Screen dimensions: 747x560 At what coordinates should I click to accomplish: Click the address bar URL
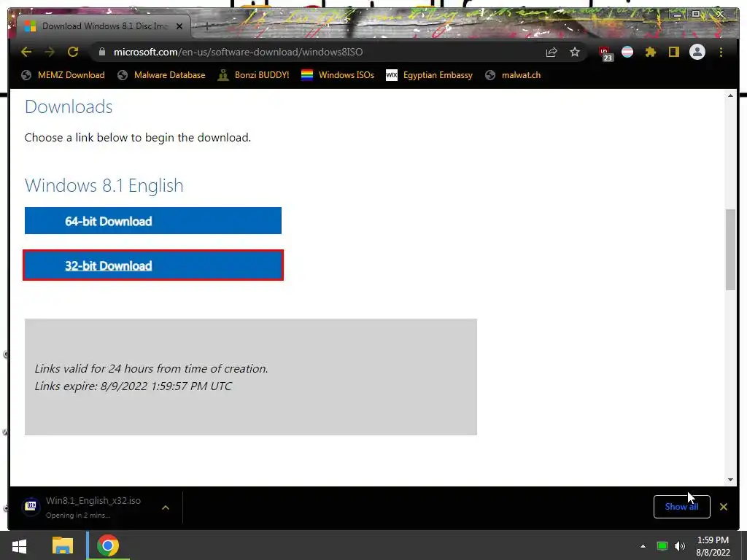pyautogui.click(x=238, y=52)
